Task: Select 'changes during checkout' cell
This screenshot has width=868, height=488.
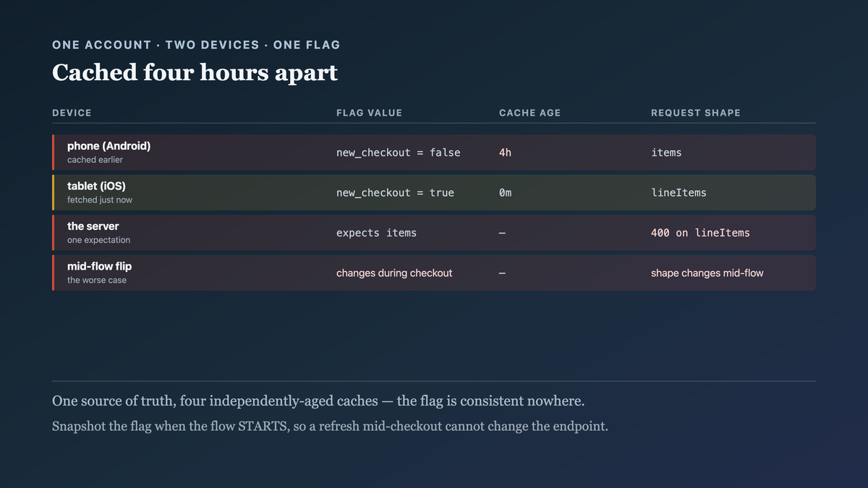Action: pos(394,273)
